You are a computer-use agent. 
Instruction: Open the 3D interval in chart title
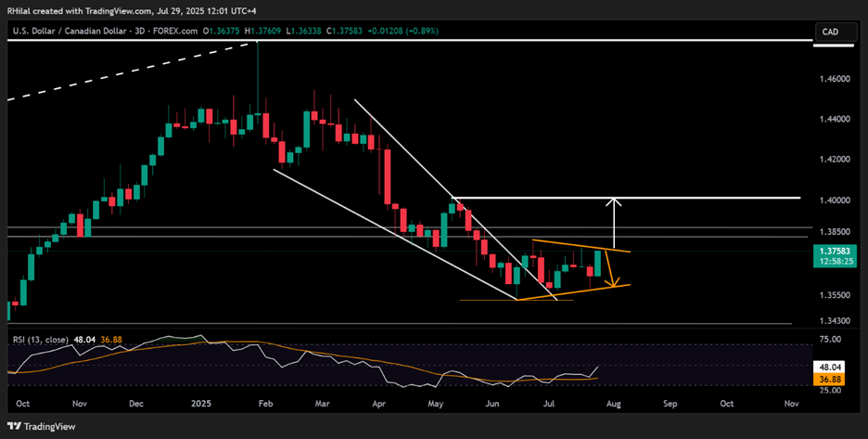tap(145, 32)
